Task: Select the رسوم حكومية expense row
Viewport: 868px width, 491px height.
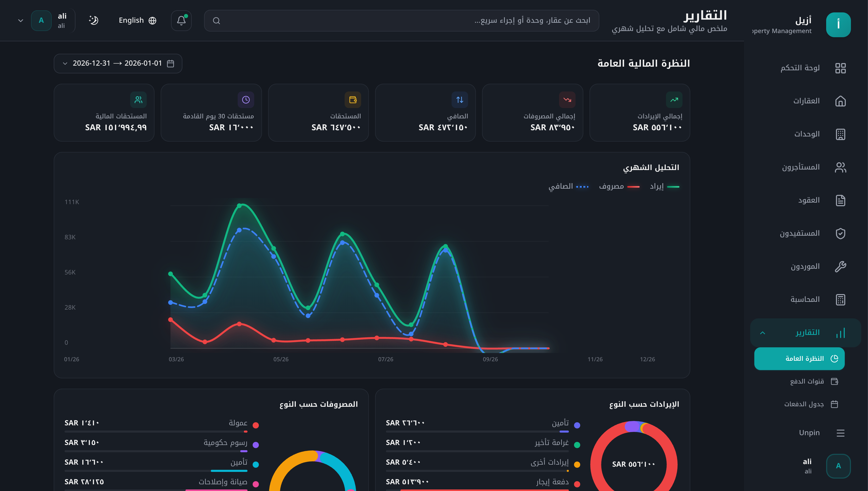Action: coord(162,445)
